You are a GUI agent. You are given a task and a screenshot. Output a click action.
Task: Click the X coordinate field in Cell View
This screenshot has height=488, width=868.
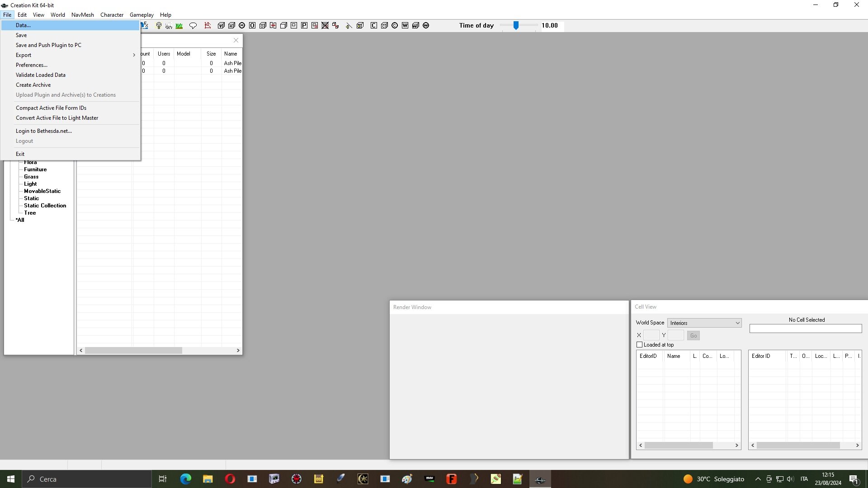click(651, 335)
